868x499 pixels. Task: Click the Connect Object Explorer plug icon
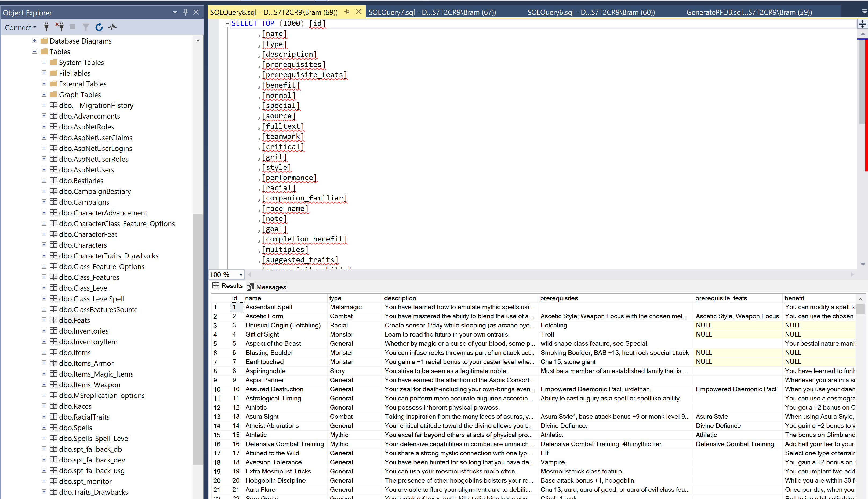tap(46, 27)
